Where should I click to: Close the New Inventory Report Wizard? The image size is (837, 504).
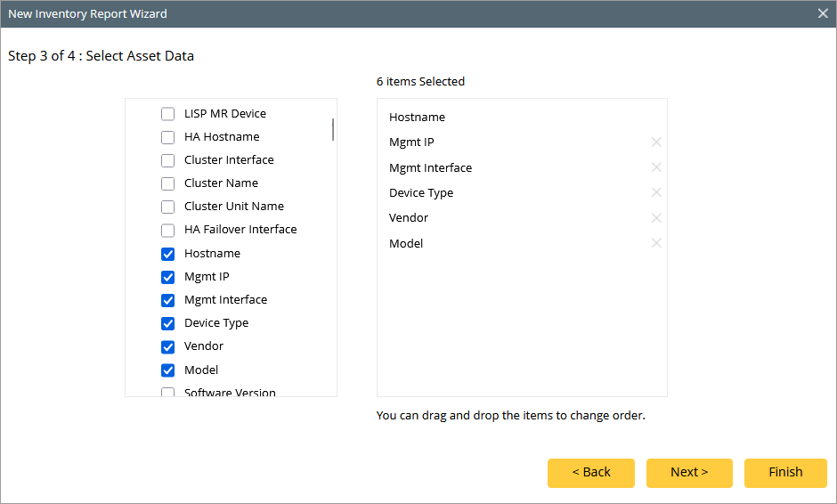point(823,13)
